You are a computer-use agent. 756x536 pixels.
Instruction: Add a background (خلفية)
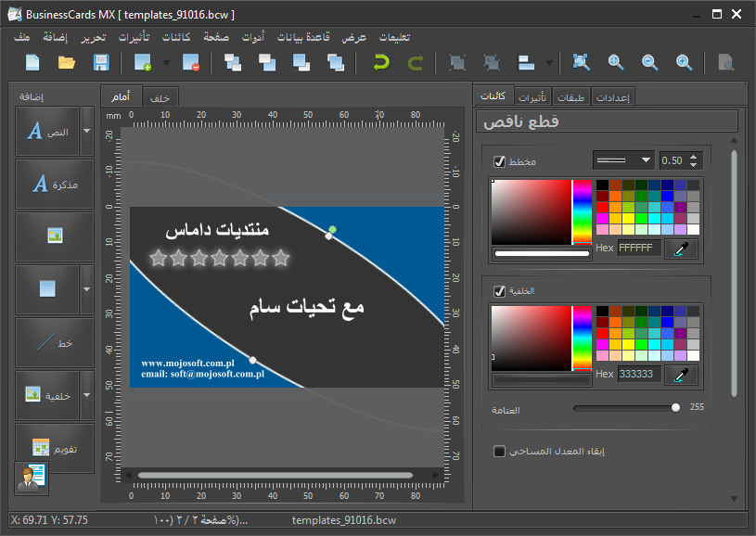[47, 395]
